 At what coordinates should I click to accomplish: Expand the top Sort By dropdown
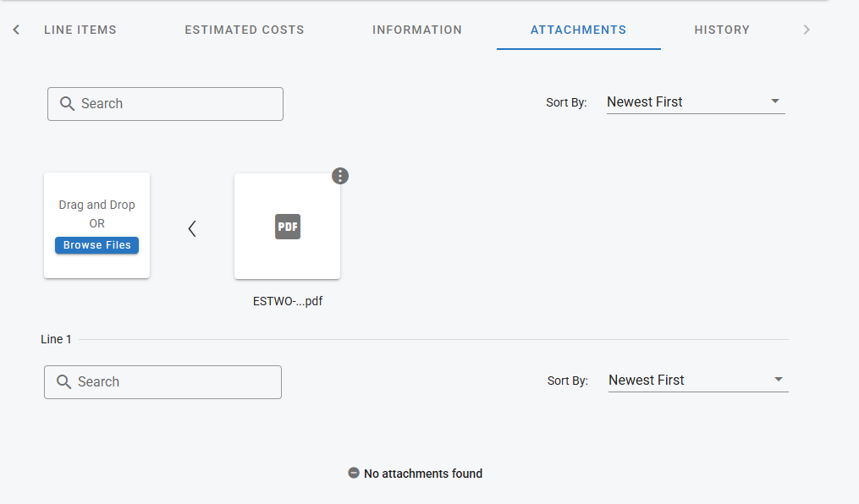point(696,102)
